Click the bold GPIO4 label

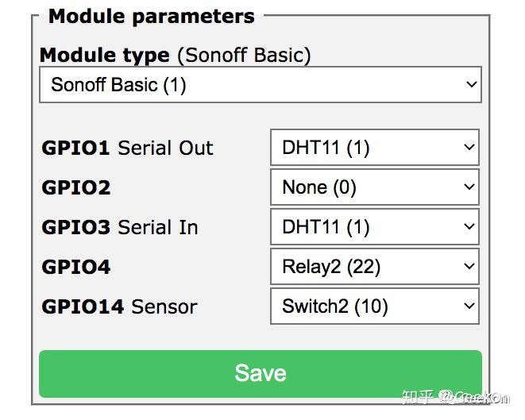tap(76, 267)
